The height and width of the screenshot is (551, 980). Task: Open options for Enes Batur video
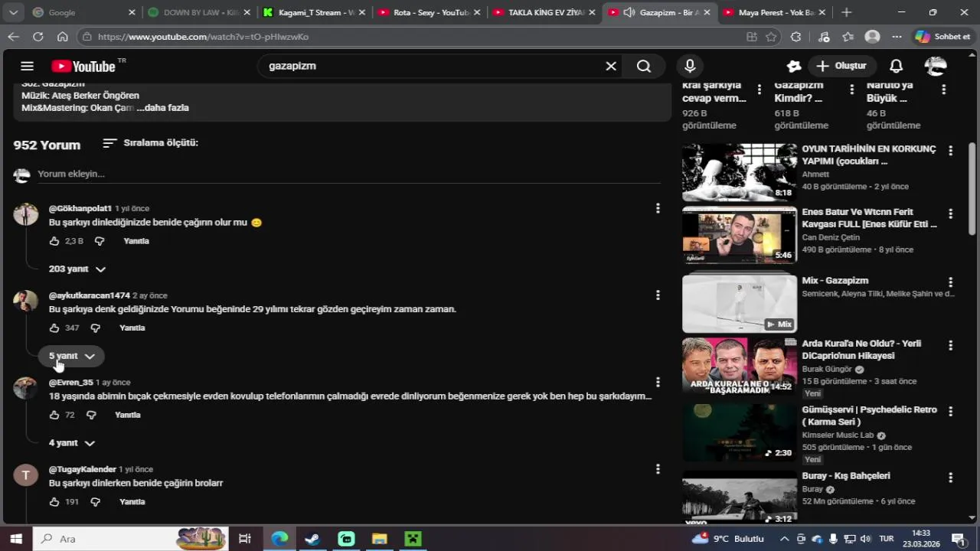click(x=951, y=214)
